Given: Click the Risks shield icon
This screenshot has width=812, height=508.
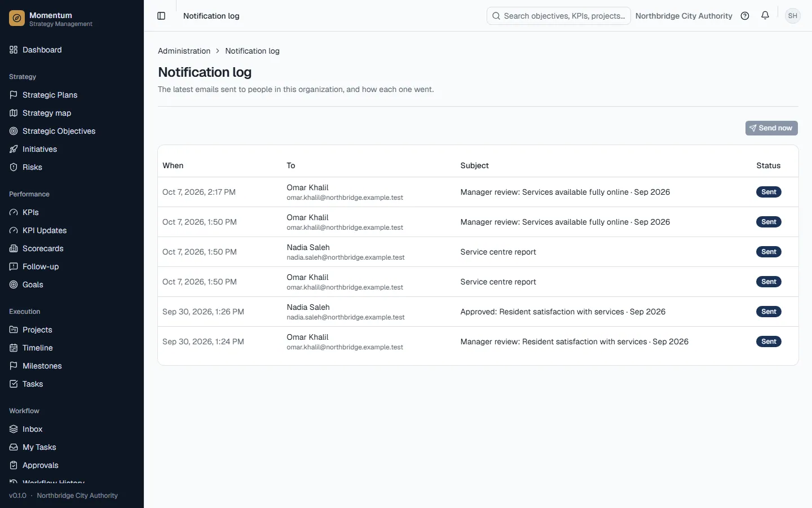Looking at the screenshot, I should point(14,167).
